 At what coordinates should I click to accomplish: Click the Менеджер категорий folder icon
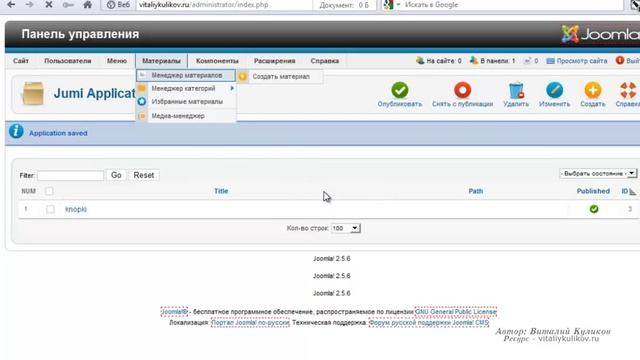pyautogui.click(x=142, y=88)
